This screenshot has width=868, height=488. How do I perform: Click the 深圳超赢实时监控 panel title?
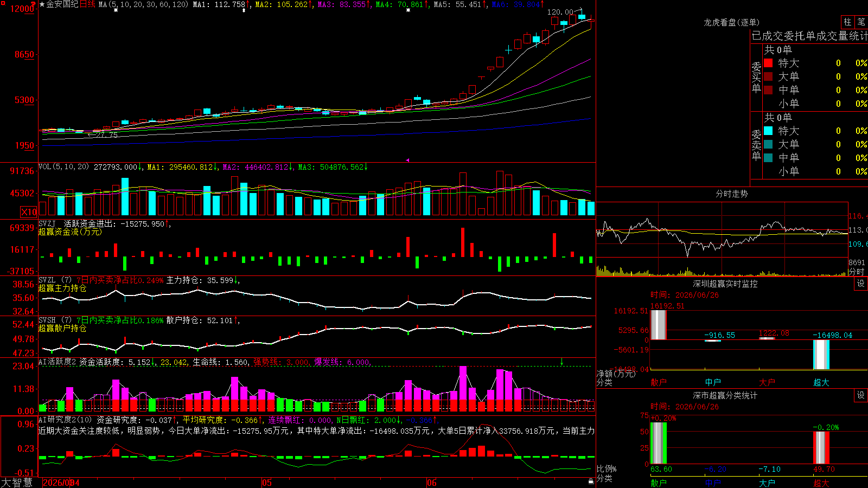click(725, 284)
